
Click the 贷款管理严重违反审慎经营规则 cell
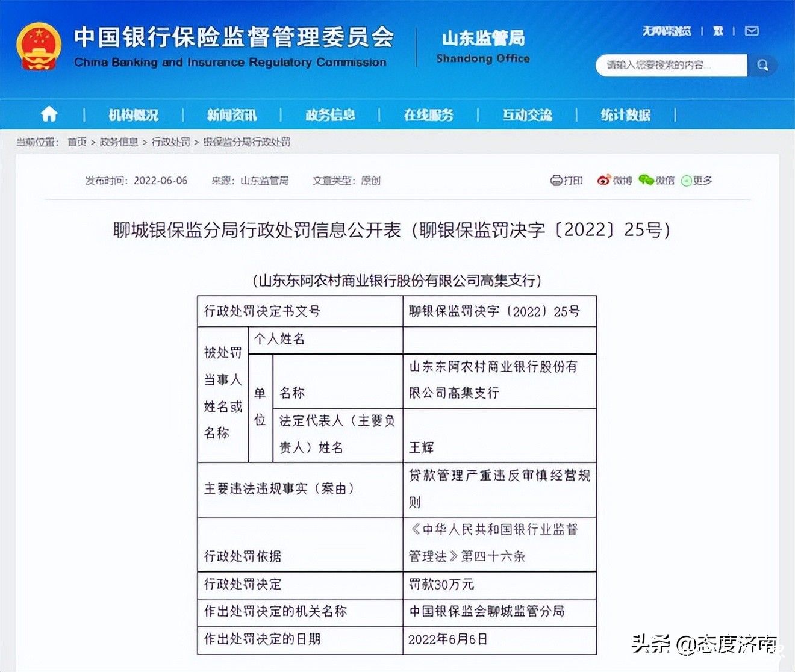click(500, 490)
